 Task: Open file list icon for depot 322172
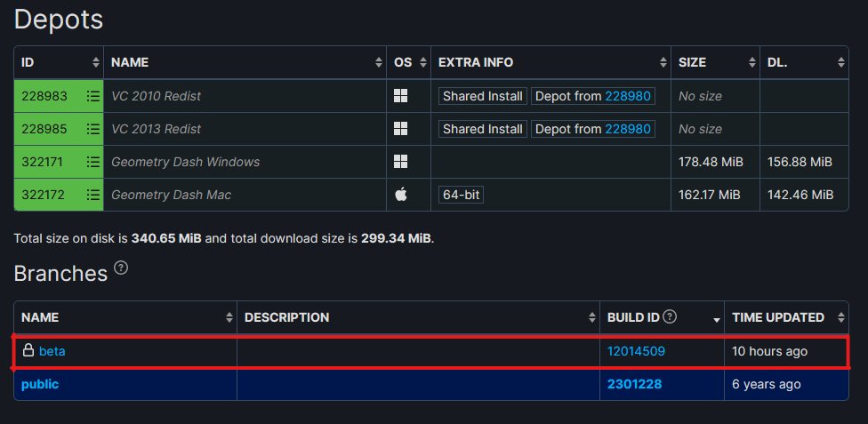pos(93,195)
